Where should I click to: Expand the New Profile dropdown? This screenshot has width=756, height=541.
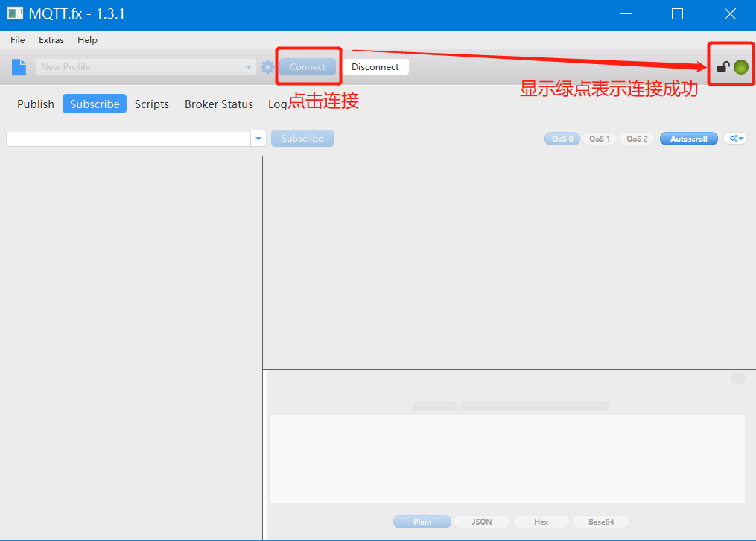pos(249,67)
